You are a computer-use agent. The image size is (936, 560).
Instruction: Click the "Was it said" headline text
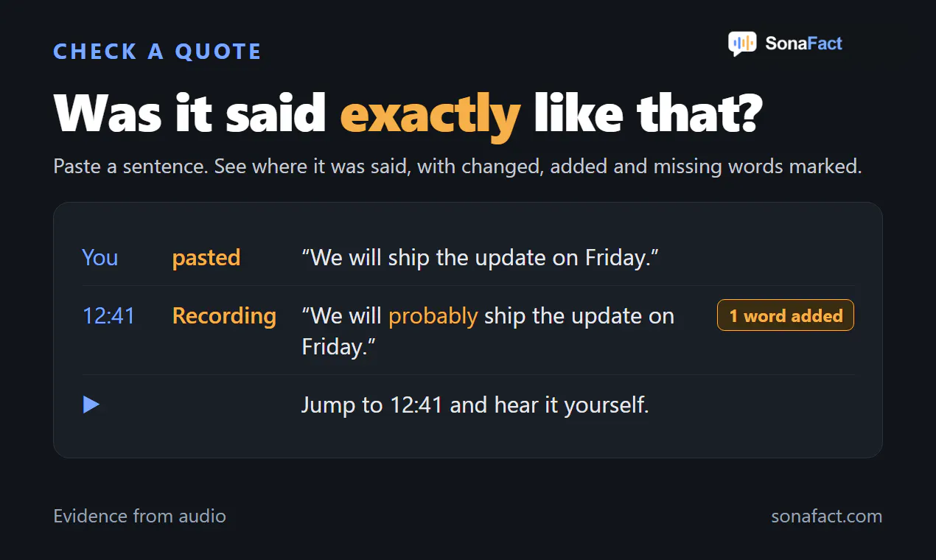pos(190,113)
